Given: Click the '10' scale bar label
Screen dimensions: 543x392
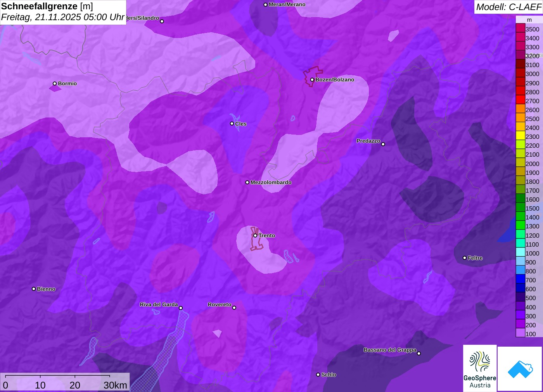Looking at the screenshot, I should coord(40,385).
